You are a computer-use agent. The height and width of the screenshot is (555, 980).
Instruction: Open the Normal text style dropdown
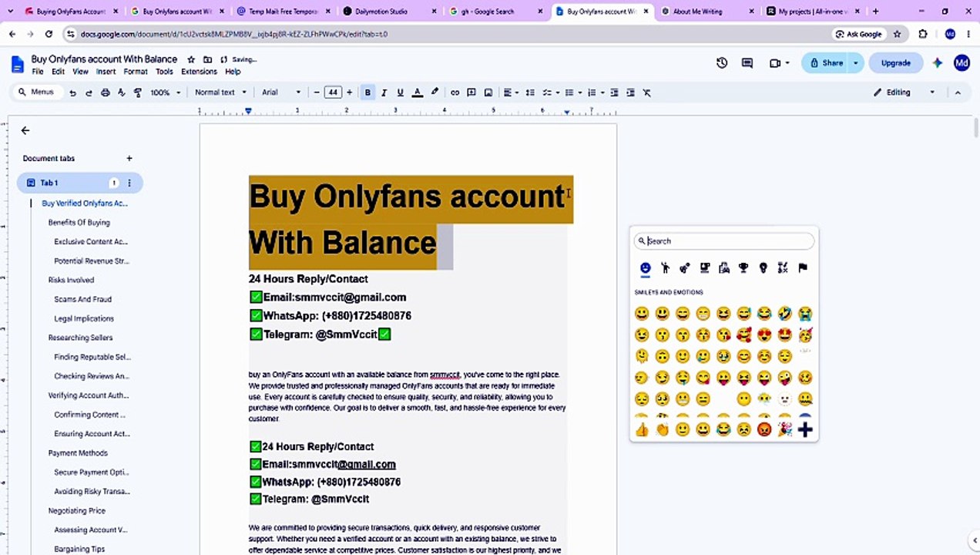tap(220, 92)
